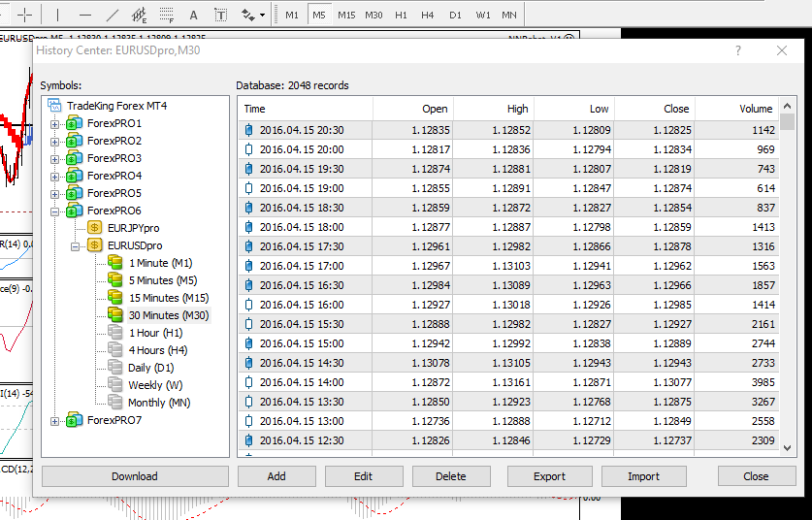Screen dimensions: 812x520
Task: Switch chart to H4 timeframe
Action: (x=427, y=15)
